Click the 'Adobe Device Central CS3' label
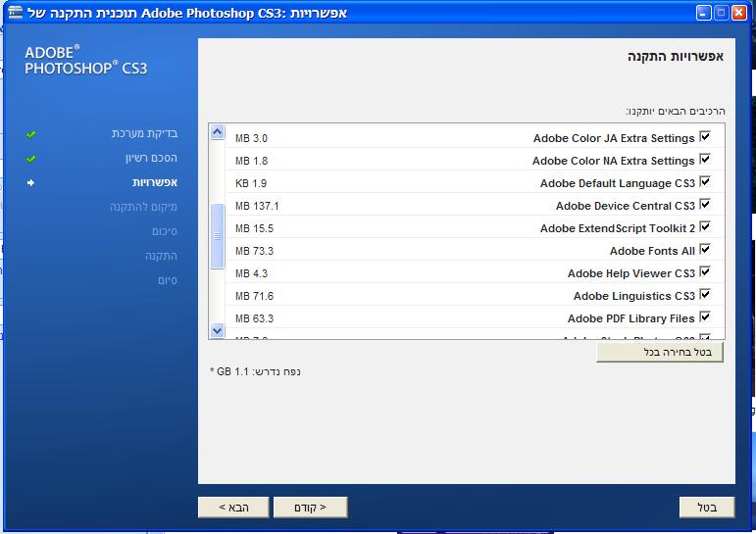The image size is (756, 534). click(626, 206)
